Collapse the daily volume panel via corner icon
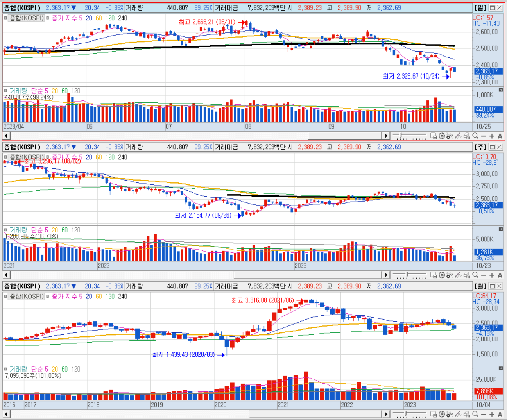 (x=501, y=90)
